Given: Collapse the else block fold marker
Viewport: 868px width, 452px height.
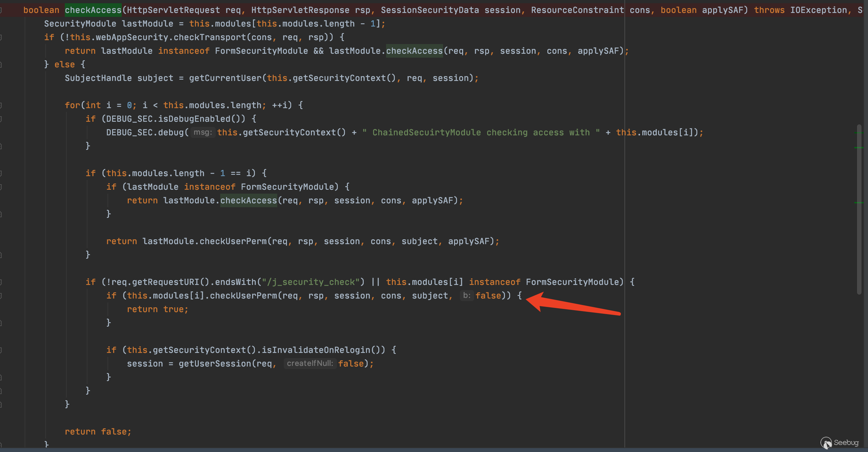Looking at the screenshot, I should (x=1, y=65).
